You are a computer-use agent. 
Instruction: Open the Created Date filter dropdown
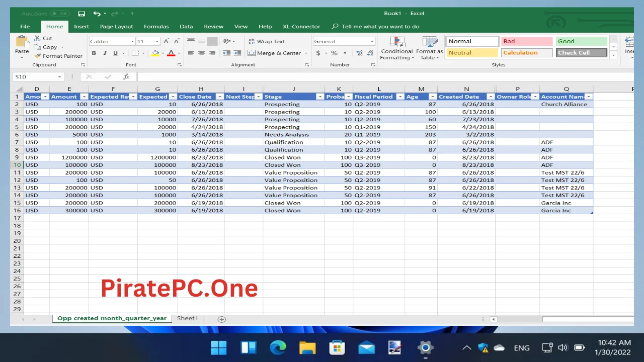pyautogui.click(x=491, y=97)
